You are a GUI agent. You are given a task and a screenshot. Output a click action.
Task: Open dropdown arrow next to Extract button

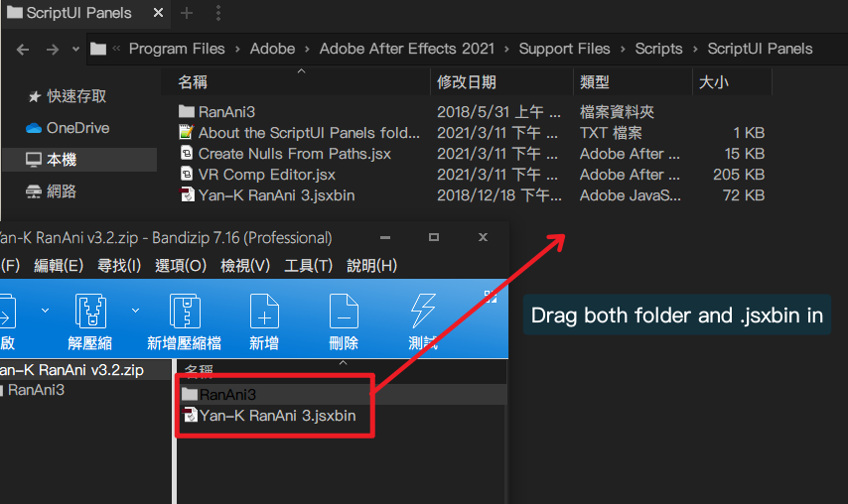135,311
